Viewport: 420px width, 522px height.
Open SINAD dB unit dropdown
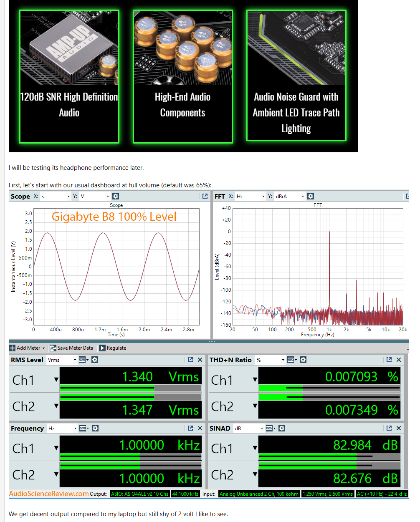[249, 428]
